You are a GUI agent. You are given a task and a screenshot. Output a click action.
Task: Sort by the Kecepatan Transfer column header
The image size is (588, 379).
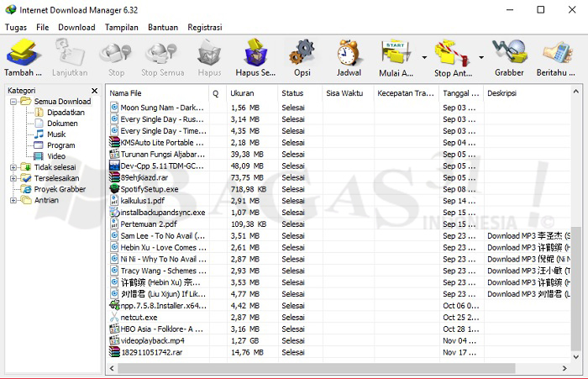click(x=406, y=93)
